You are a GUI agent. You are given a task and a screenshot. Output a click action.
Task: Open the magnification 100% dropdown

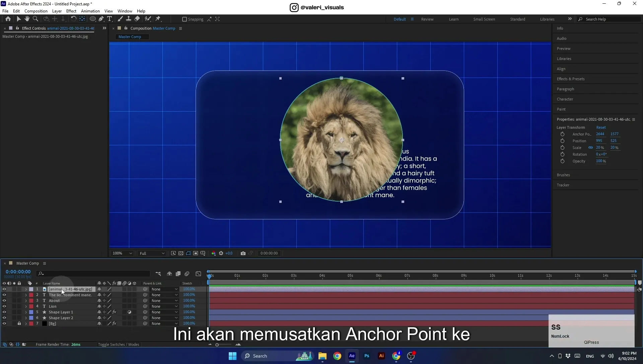click(122, 253)
